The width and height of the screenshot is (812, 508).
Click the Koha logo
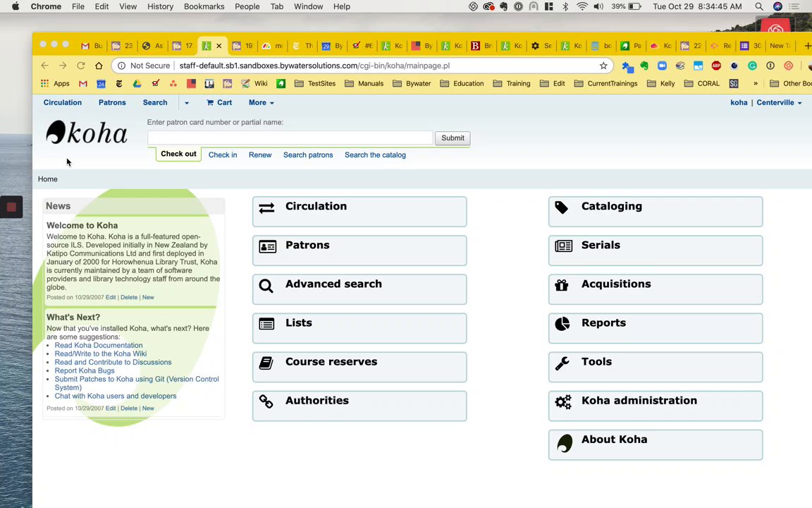coord(87,133)
